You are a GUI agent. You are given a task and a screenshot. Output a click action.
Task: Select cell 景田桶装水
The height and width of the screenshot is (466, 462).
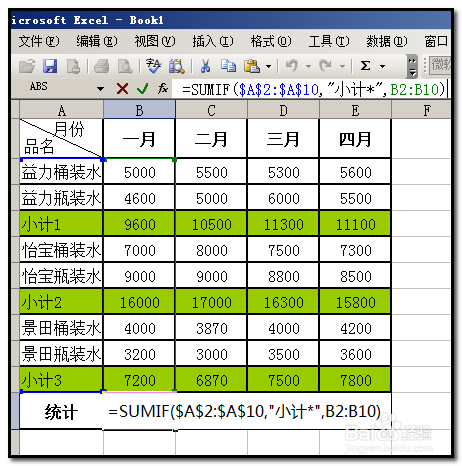click(x=61, y=328)
